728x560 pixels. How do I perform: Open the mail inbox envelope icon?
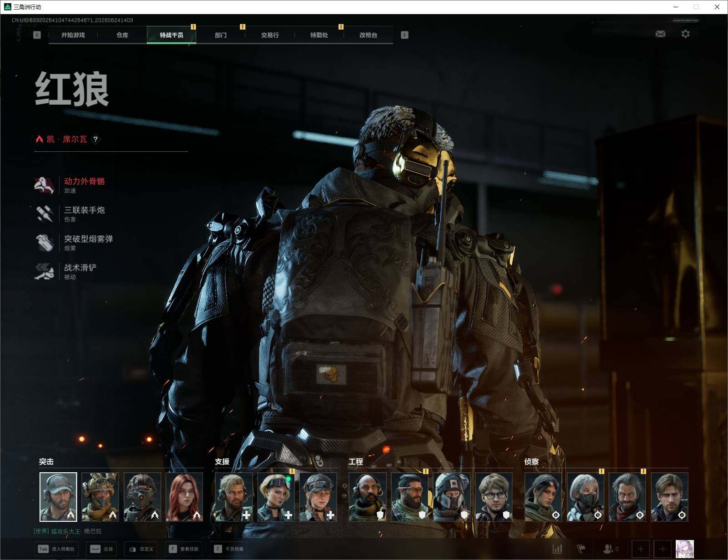point(660,34)
